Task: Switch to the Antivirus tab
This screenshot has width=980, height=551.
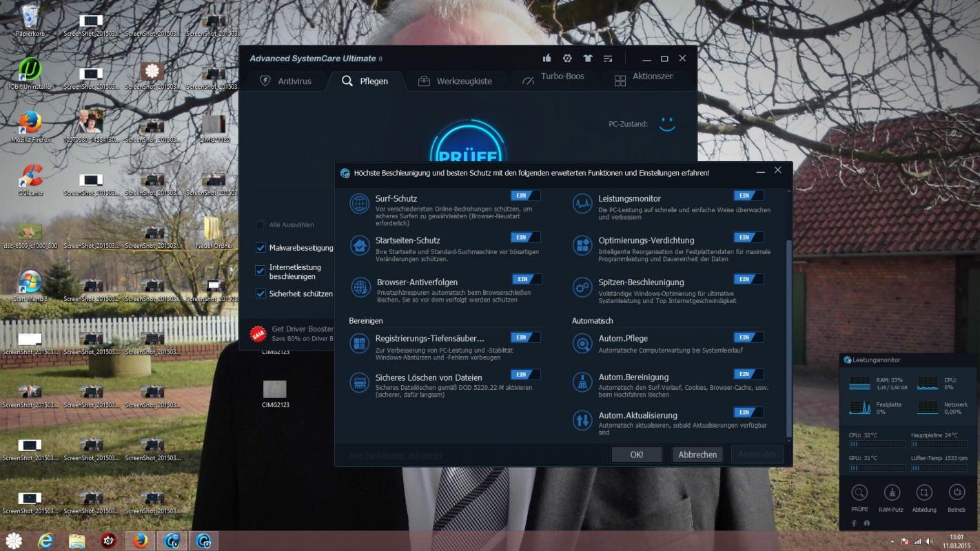Action: (x=285, y=81)
